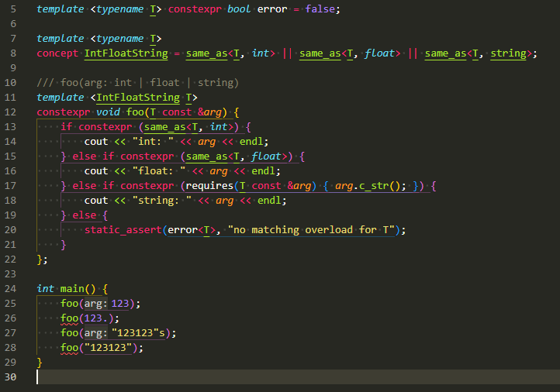This screenshot has height=392, width=560.
Task: Click line number 17 in the gutter
Action: point(11,185)
